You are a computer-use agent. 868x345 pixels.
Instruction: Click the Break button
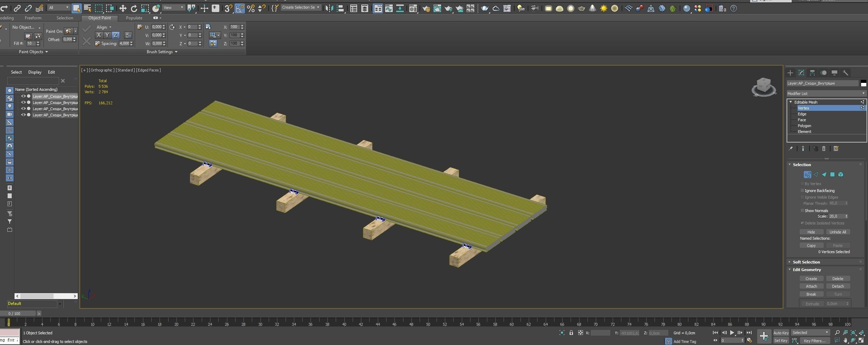(811, 294)
